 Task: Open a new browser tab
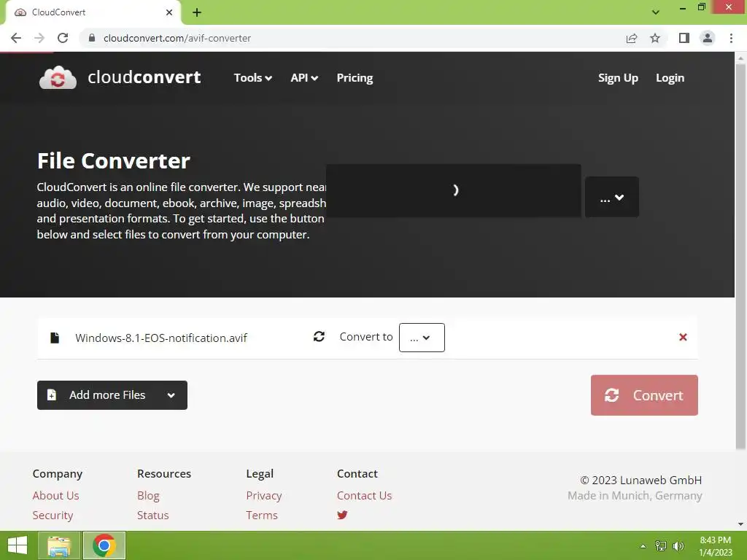197,12
